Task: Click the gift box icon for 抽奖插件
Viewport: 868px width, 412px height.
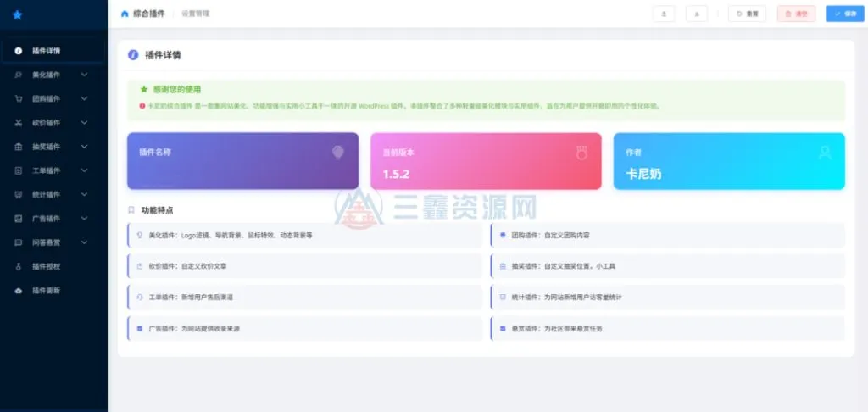Action: tap(19, 147)
